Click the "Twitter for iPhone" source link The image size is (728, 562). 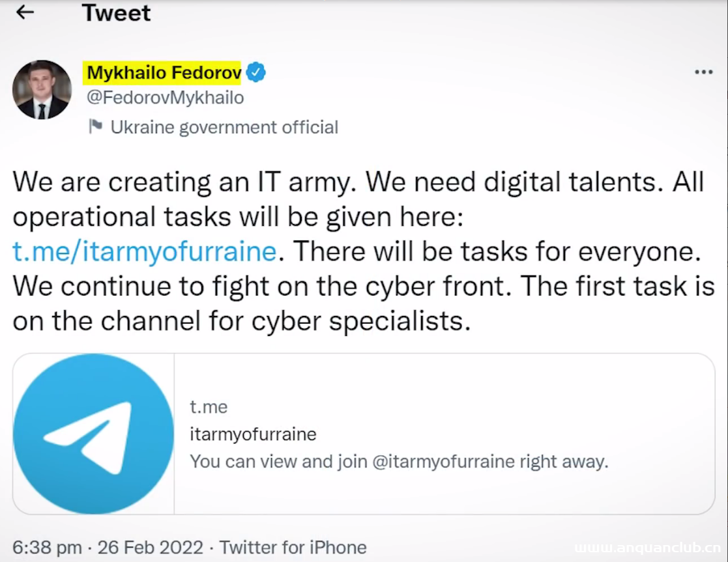click(293, 548)
